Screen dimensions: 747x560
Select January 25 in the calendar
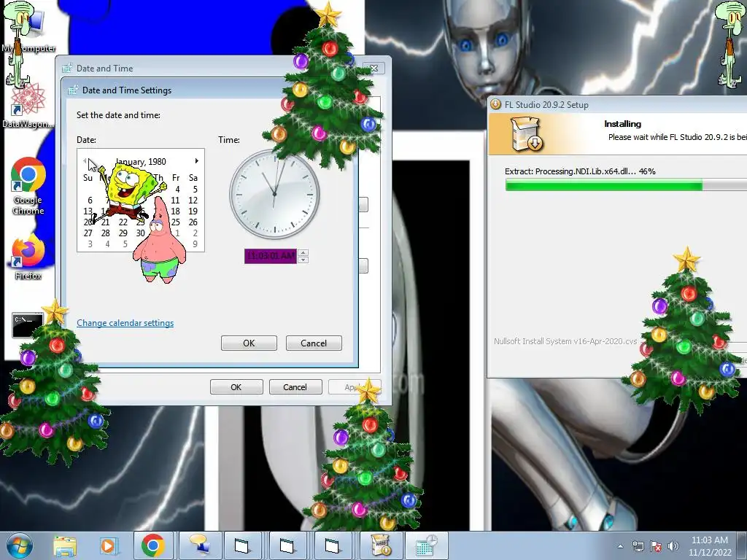tap(175, 222)
